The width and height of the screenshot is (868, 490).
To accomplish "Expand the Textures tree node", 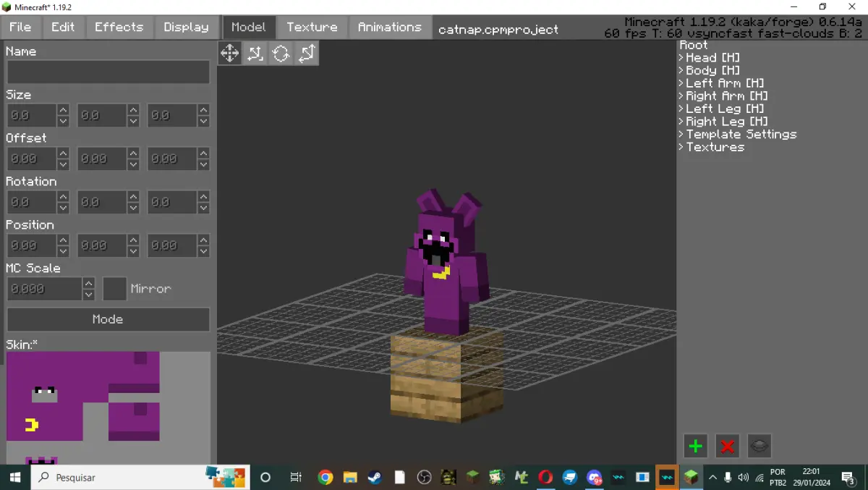I will tap(711, 147).
